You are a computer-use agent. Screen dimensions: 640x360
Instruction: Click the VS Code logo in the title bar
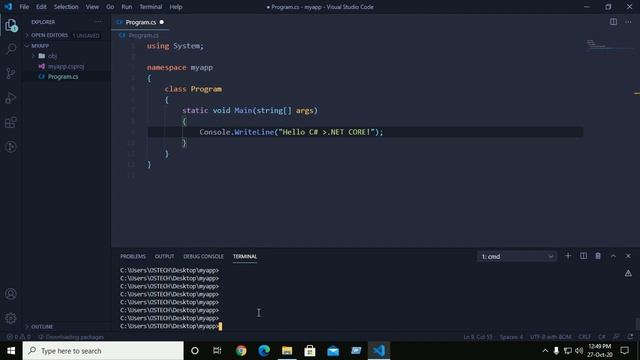pyautogui.click(x=8, y=7)
